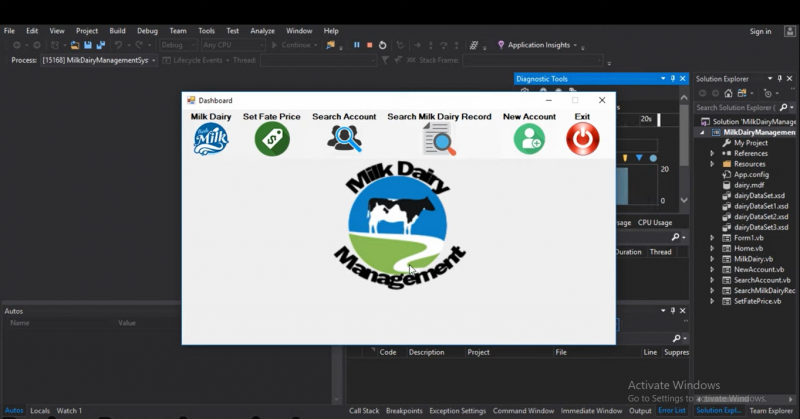This screenshot has width=800, height=419.
Task: Select MilkDairy.vb file
Action: [x=753, y=259]
